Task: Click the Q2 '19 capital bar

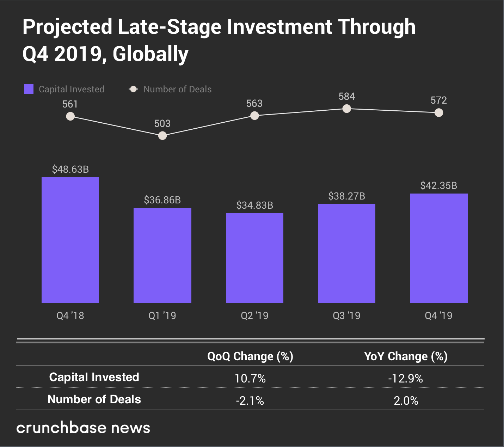Action: [254, 258]
